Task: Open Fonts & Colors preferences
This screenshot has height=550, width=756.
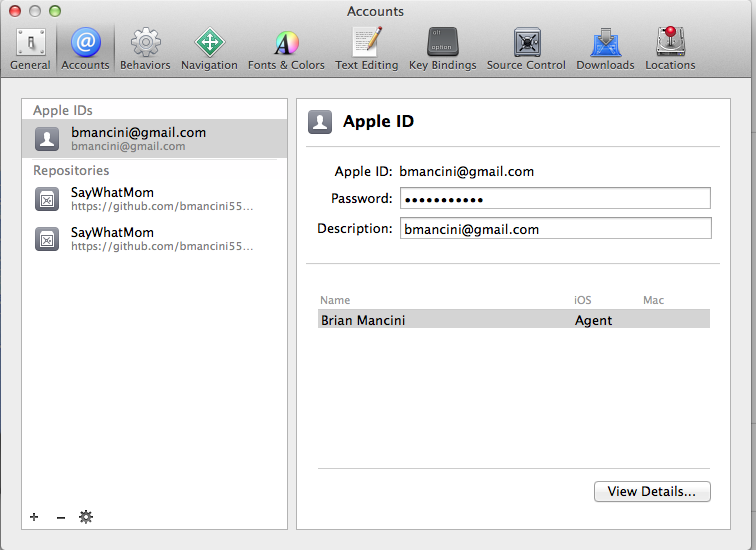Action: [x=286, y=49]
